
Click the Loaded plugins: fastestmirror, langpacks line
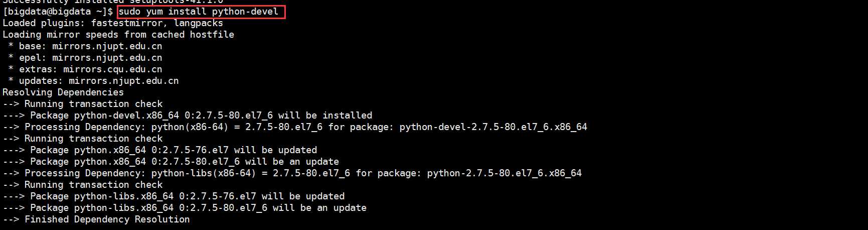(113, 23)
